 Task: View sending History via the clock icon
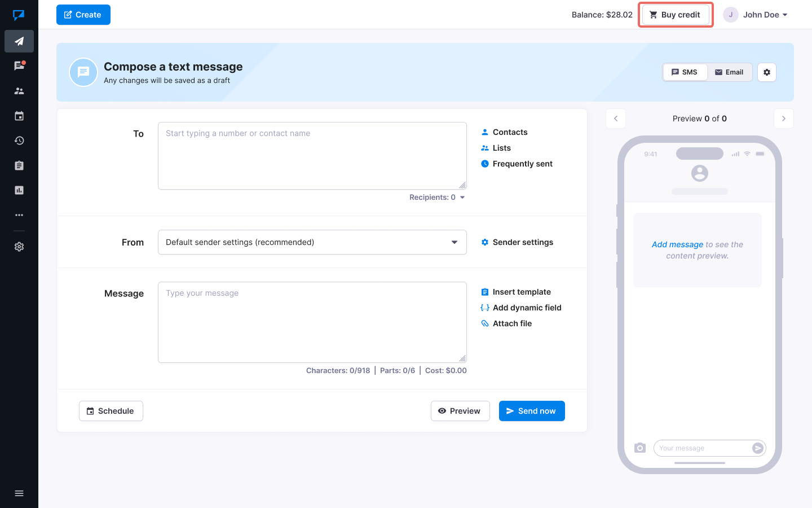point(19,141)
